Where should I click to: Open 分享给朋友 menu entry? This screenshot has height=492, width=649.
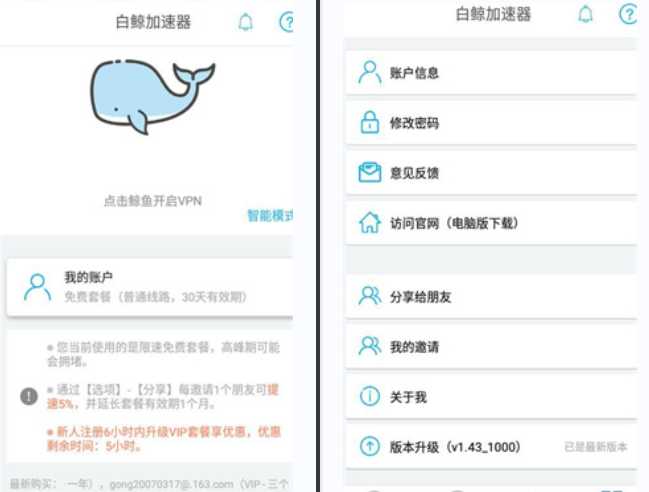point(491,297)
